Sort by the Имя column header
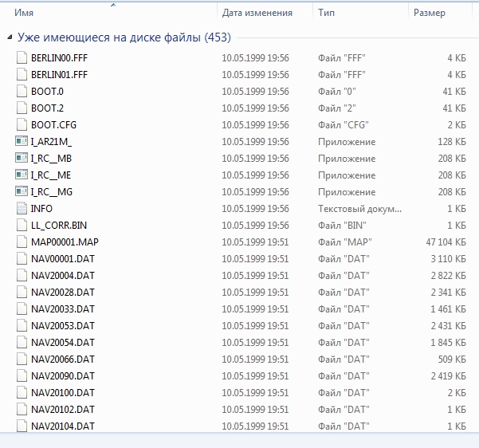Viewport: 479px width, 448px height. (x=24, y=13)
